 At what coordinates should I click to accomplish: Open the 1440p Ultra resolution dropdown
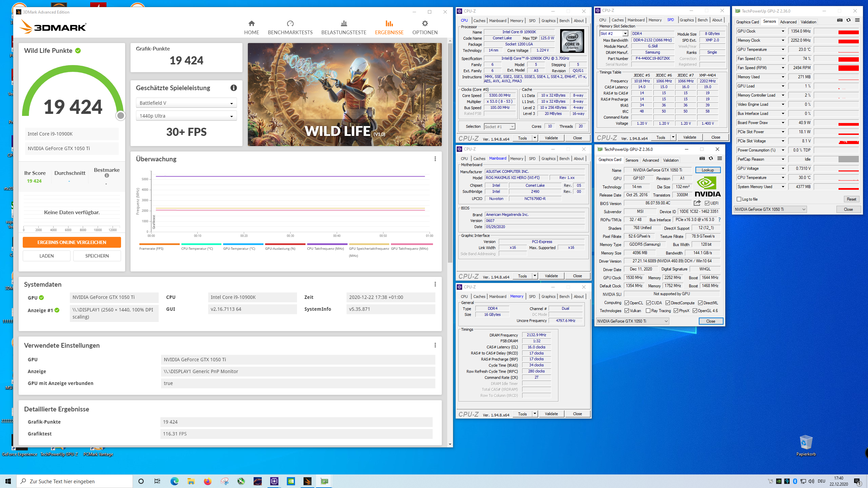[186, 116]
